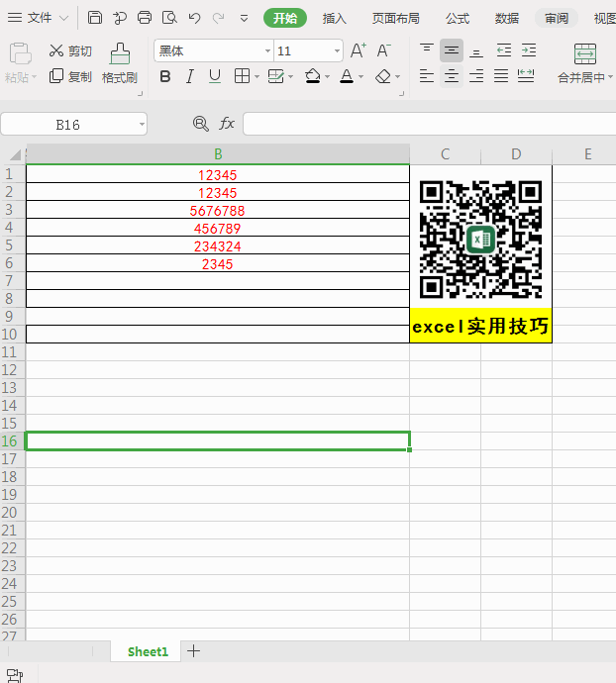Select cell containing 5676788

[x=218, y=211]
